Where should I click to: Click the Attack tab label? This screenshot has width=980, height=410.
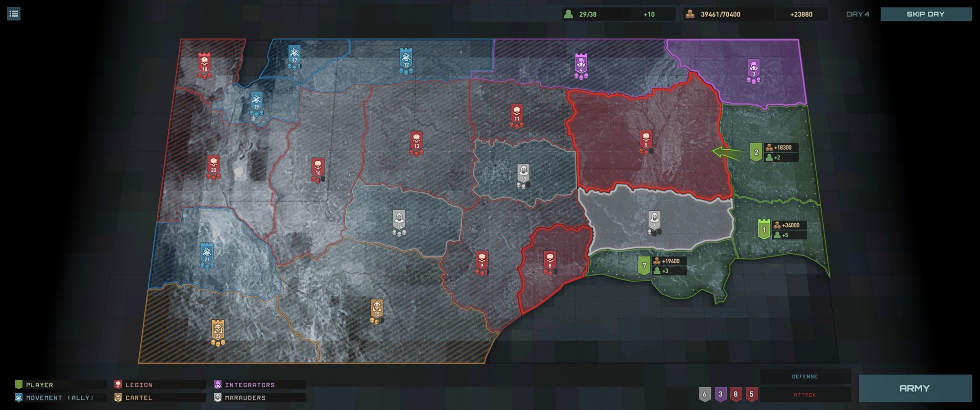(804, 395)
